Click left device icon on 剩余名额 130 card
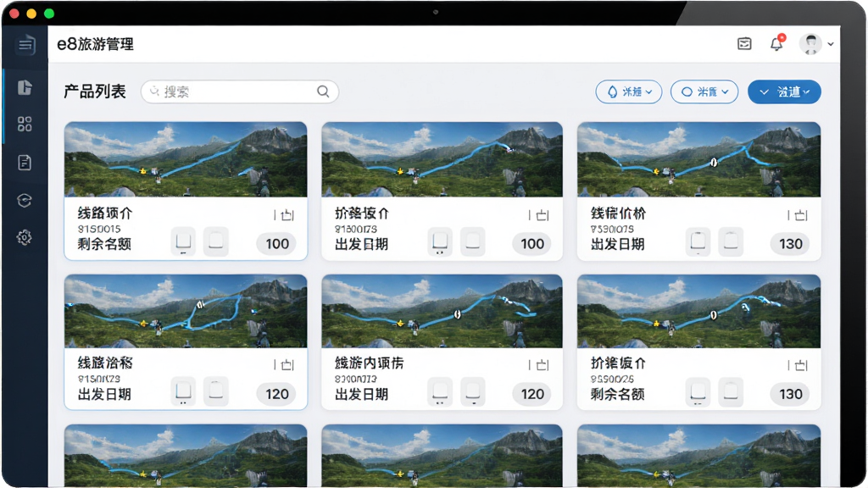Image resolution: width=868 pixels, height=488 pixels. coord(698,391)
